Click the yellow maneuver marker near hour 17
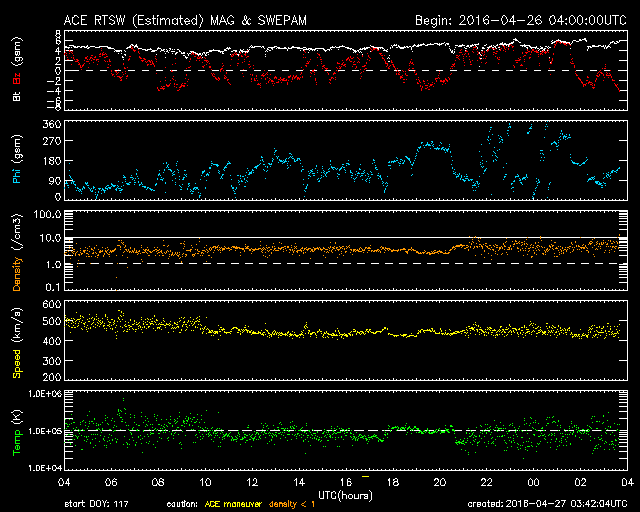Screen dimensions: 640x512 (x=367, y=477)
